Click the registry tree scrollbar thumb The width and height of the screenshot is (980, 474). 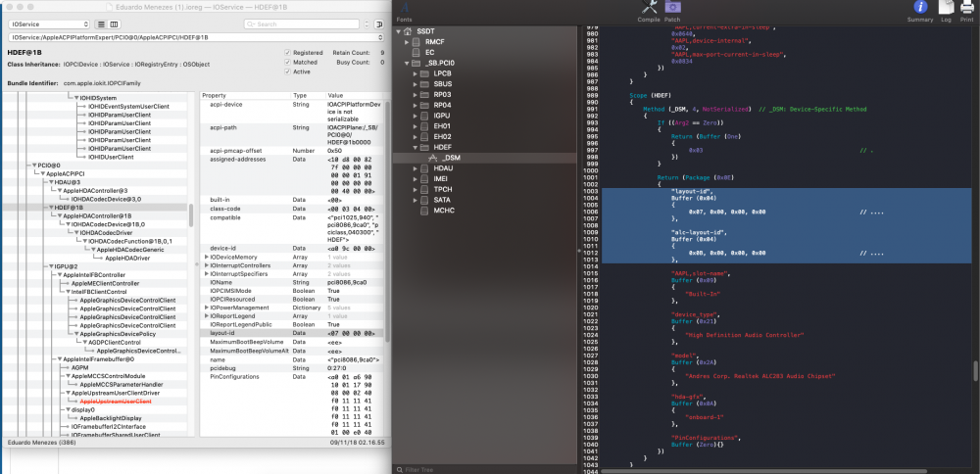(x=192, y=215)
